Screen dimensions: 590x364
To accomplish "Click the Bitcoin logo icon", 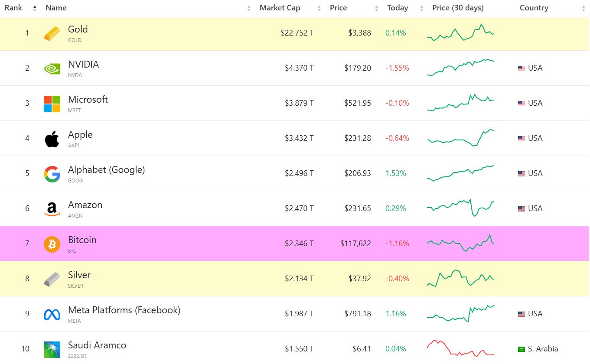I will pyautogui.click(x=52, y=244).
